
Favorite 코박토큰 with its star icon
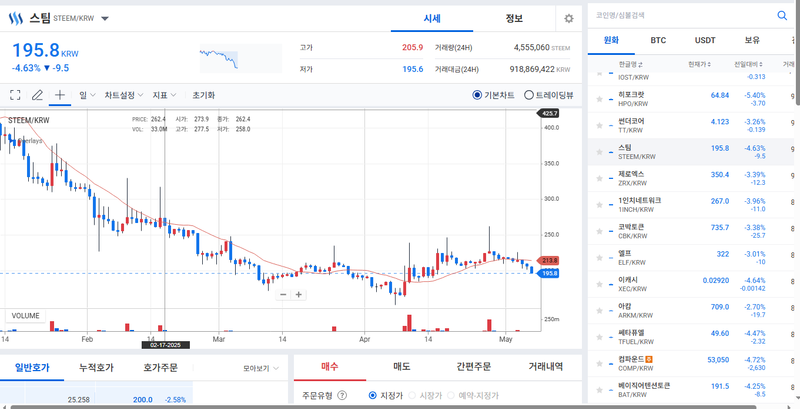tap(599, 231)
